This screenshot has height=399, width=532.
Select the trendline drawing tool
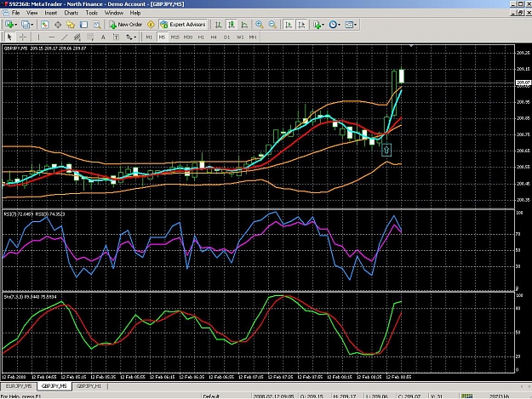[65, 37]
